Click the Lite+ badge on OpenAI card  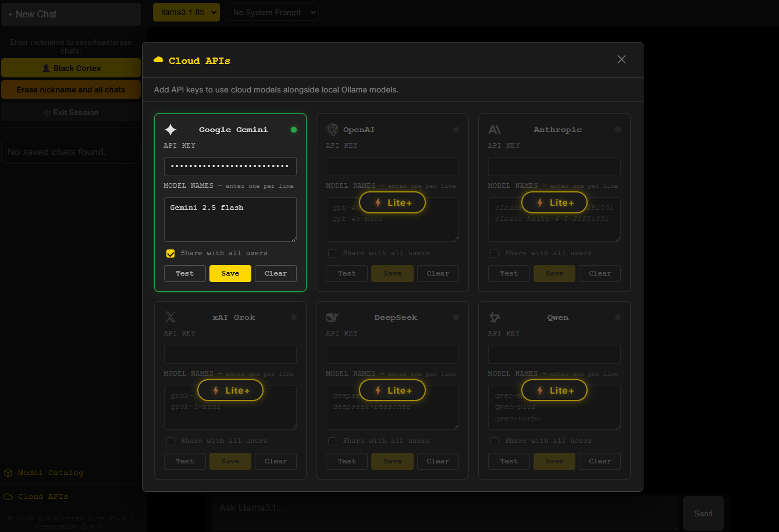pyautogui.click(x=393, y=202)
